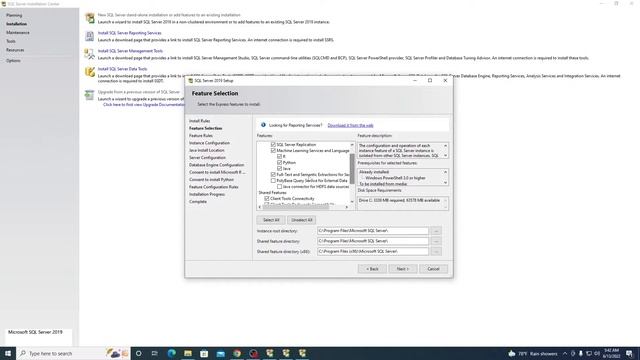Click prerequisites box scroll-down arrow
Screen dimensions: 640x360
(445, 182)
